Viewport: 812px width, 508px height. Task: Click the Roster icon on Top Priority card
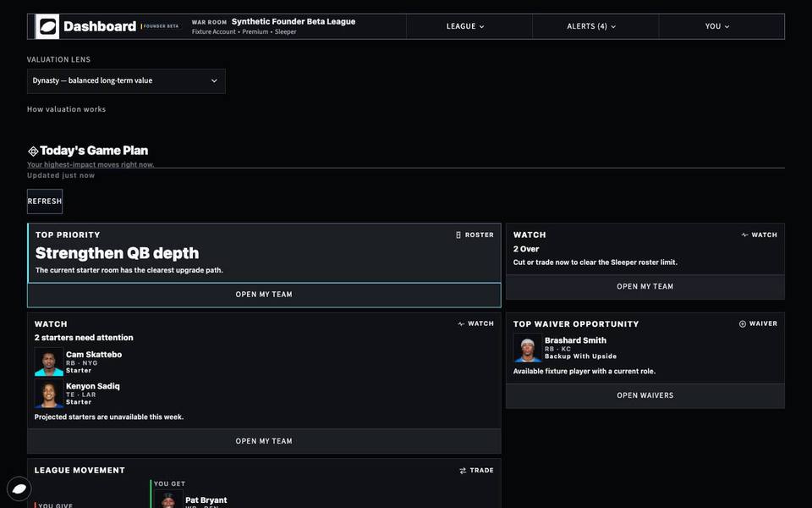(x=458, y=235)
